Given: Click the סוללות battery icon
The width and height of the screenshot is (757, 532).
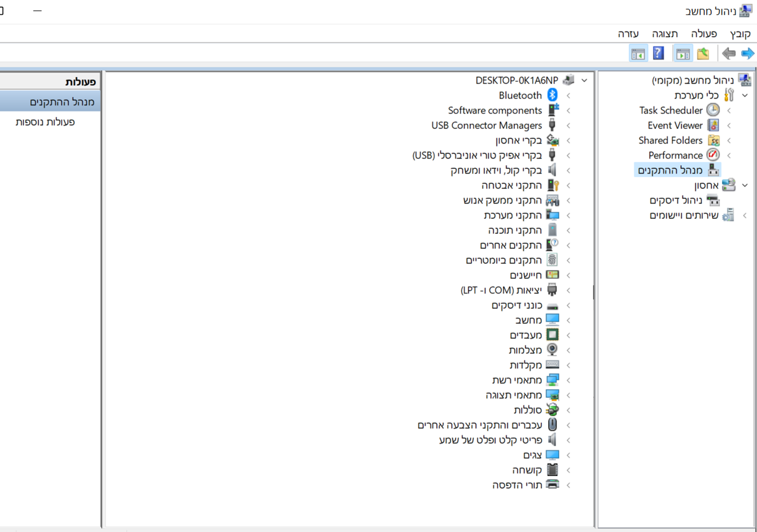Looking at the screenshot, I should click(x=552, y=410).
